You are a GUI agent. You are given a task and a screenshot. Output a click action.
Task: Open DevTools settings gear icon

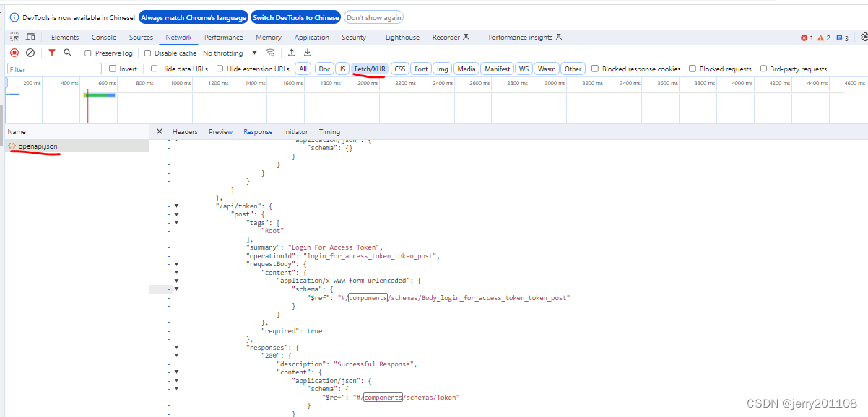click(x=864, y=37)
